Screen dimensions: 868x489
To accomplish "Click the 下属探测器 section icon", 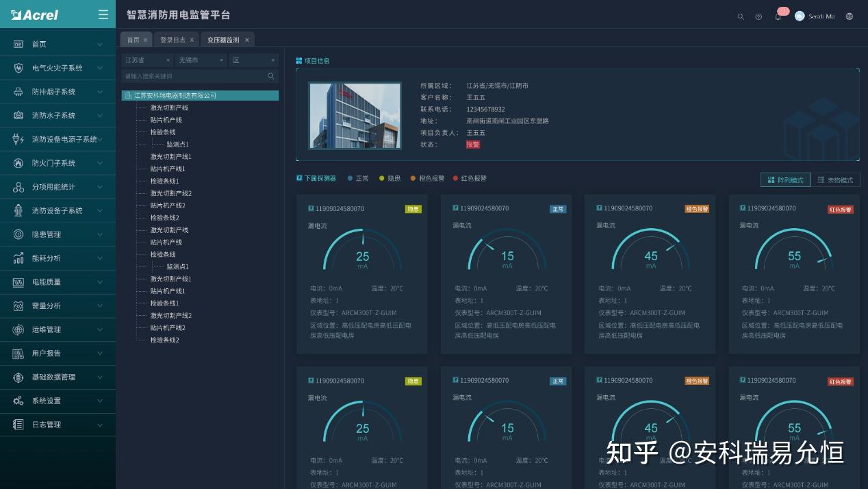I will click(299, 178).
